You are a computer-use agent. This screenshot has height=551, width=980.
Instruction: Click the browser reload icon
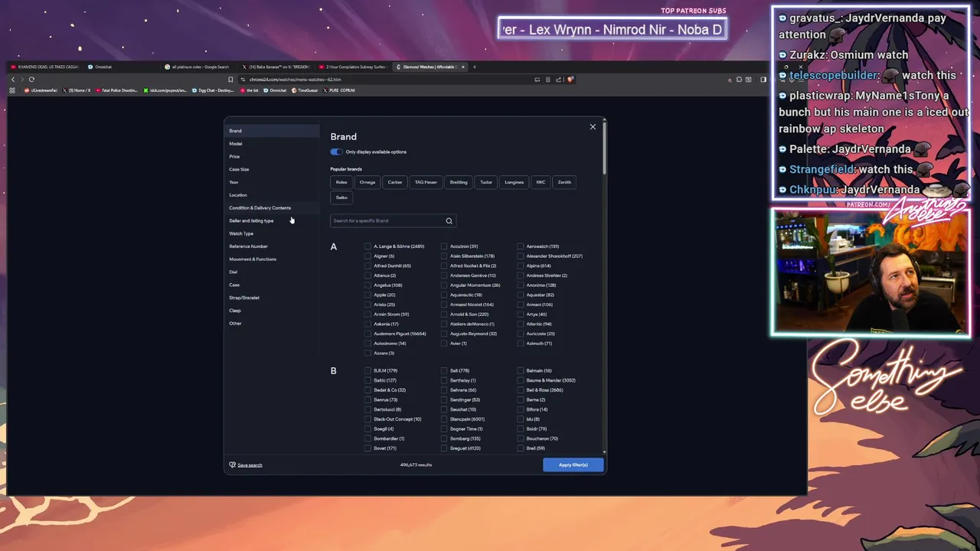(x=31, y=80)
